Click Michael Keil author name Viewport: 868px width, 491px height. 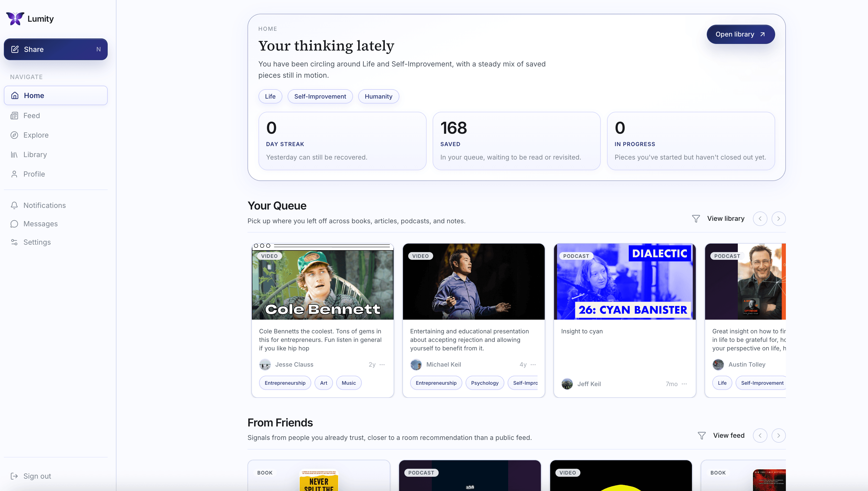coord(443,364)
